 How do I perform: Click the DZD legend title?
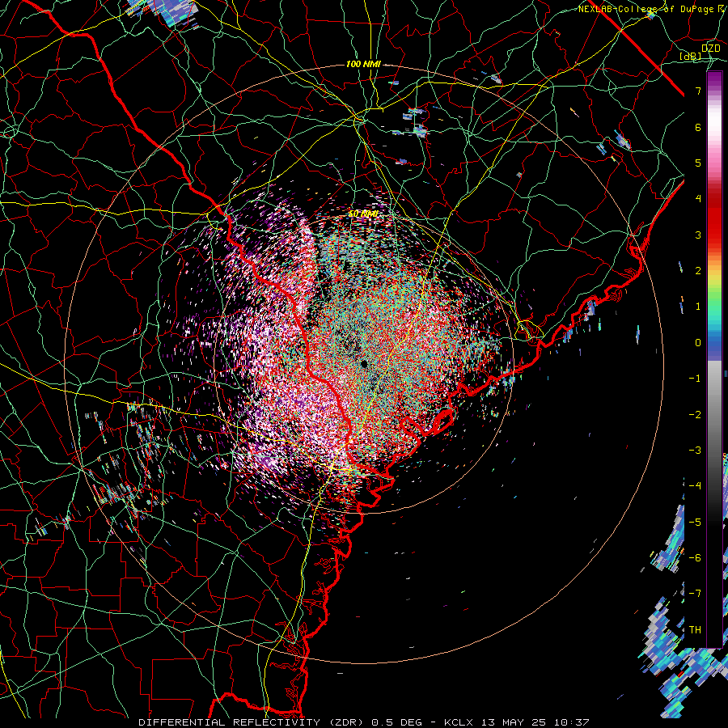tap(710, 49)
